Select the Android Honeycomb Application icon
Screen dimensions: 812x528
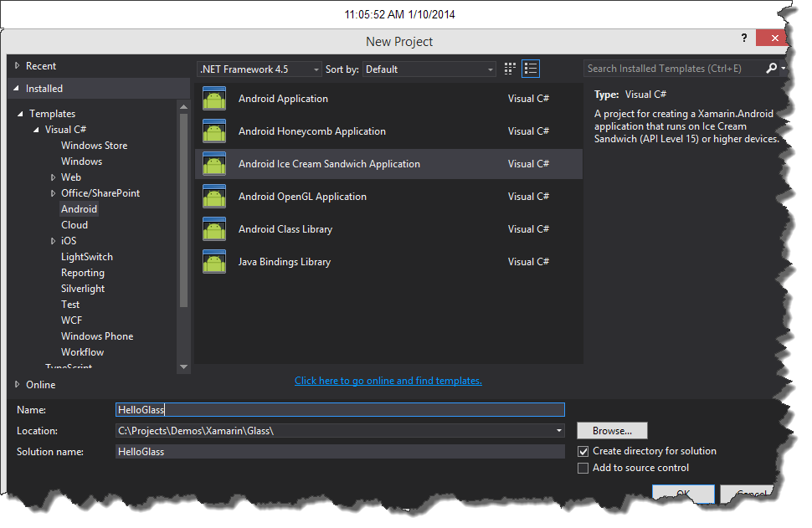click(x=213, y=131)
